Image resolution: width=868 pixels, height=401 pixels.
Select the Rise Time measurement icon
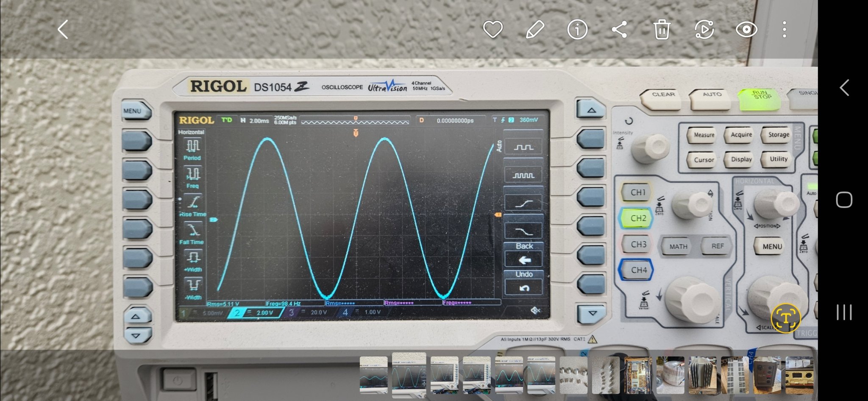[193, 206]
